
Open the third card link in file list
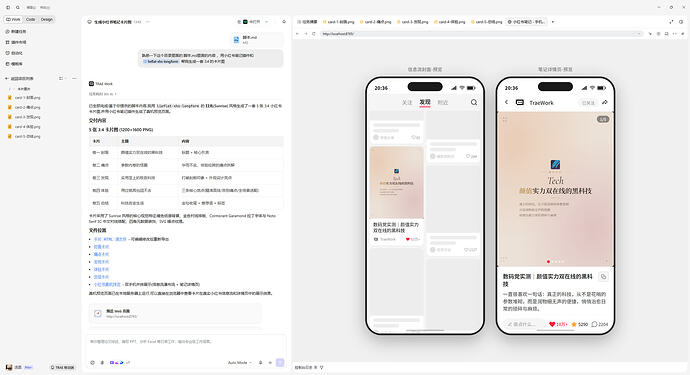pyautogui.click(x=101, y=262)
